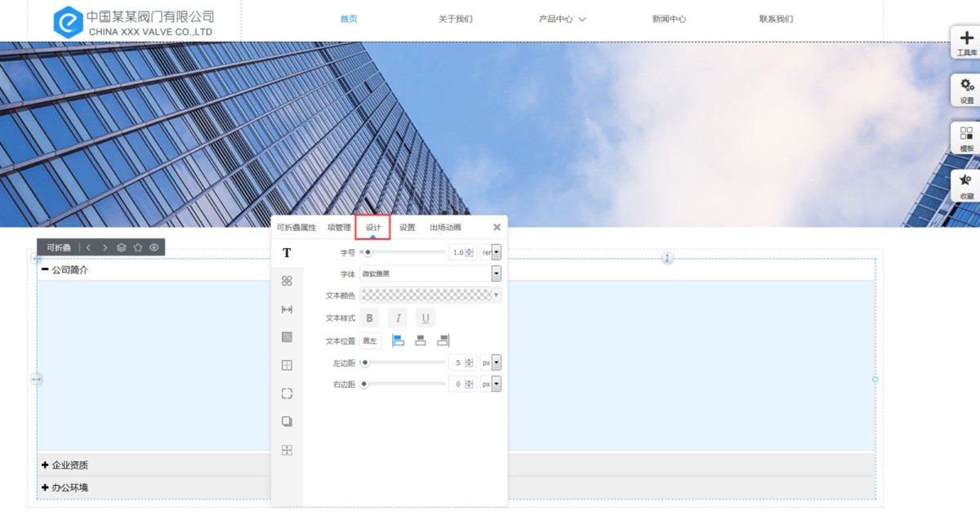Click the 左边距 value input field

click(x=457, y=362)
